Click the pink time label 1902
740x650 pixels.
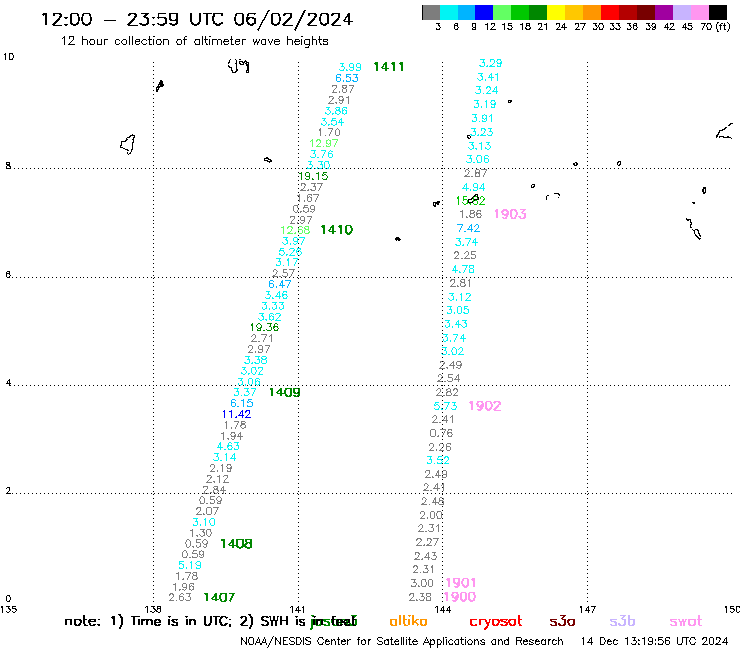click(485, 406)
